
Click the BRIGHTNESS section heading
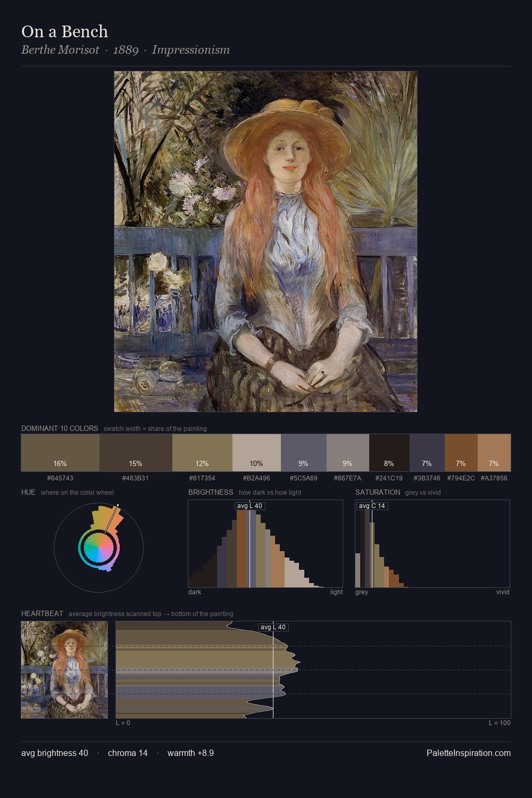click(x=211, y=492)
